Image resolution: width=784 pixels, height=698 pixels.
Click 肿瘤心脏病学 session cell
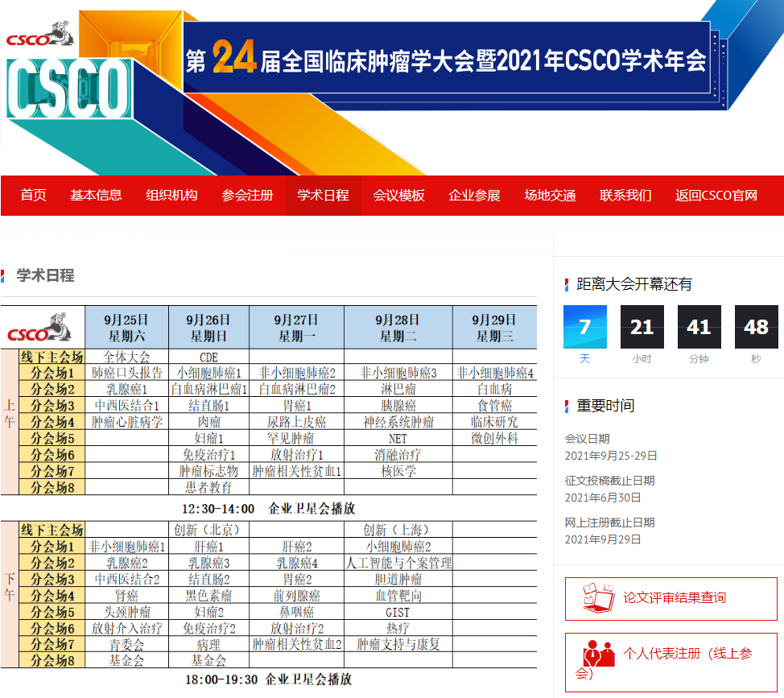pyautogui.click(x=126, y=422)
